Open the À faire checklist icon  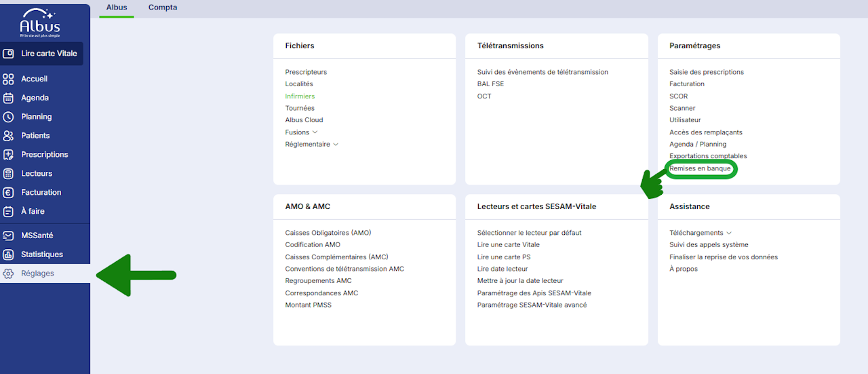click(x=8, y=212)
